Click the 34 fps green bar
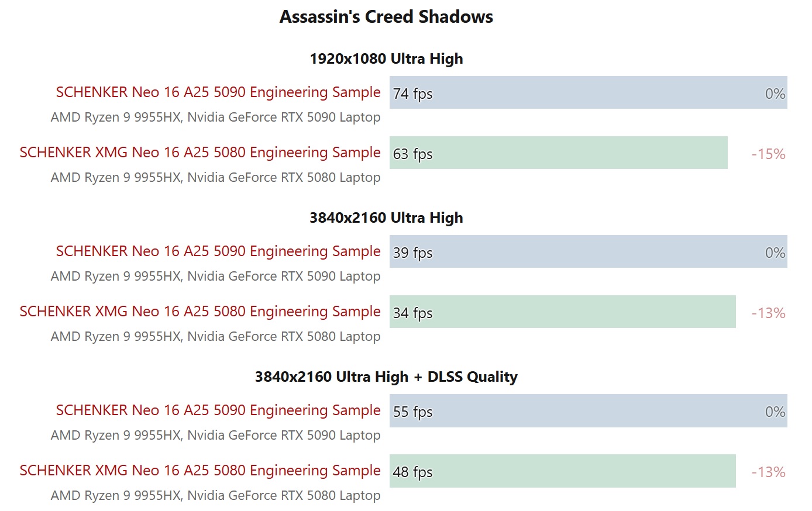The width and height of the screenshot is (812, 511). 562,312
